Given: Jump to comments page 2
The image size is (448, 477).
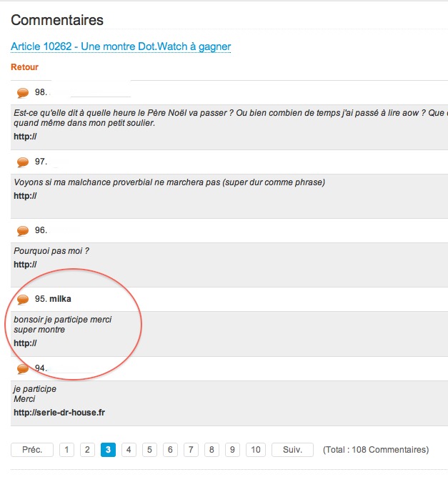Looking at the screenshot, I should tap(87, 450).
